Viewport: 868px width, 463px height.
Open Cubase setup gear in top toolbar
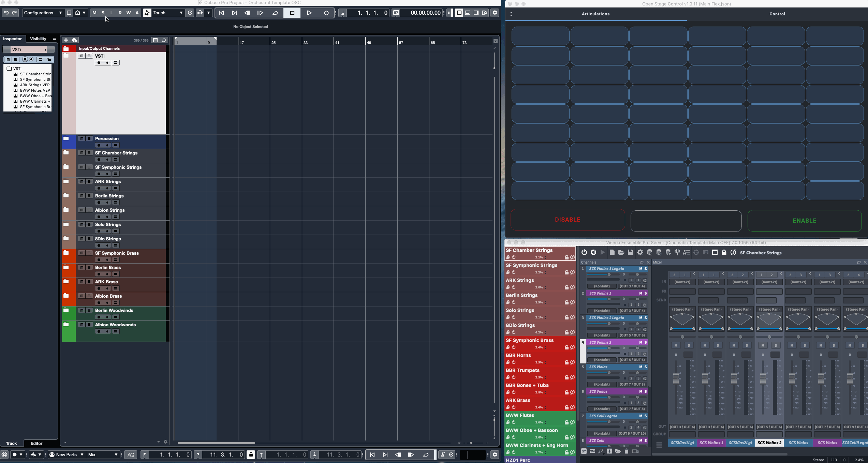[495, 13]
